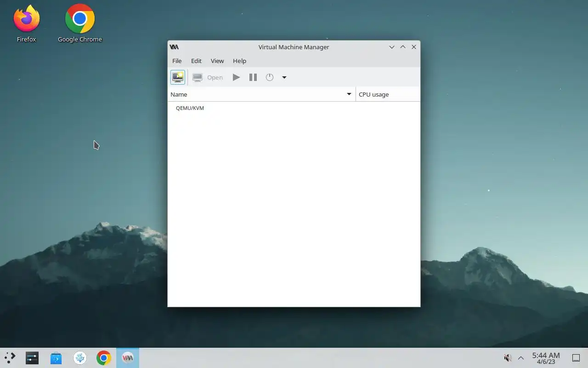The image size is (588, 368).
Task: Click the Open text button in toolbar
Action: pos(215,77)
